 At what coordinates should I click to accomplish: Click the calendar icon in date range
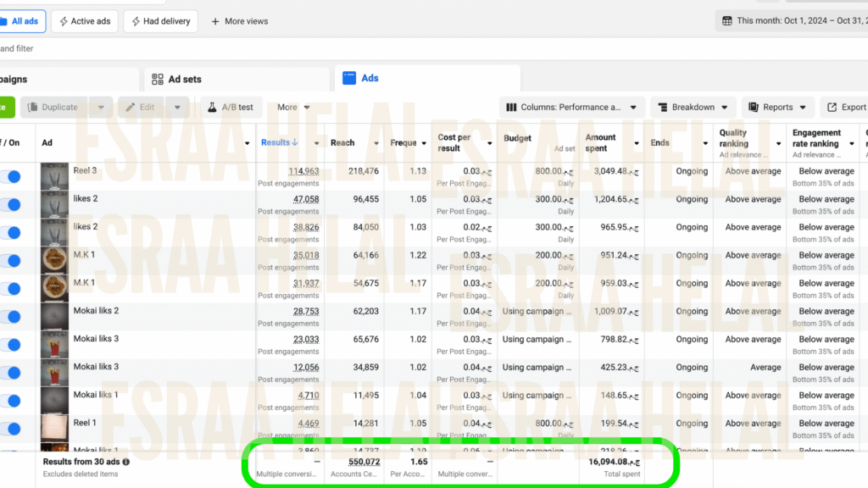726,20
